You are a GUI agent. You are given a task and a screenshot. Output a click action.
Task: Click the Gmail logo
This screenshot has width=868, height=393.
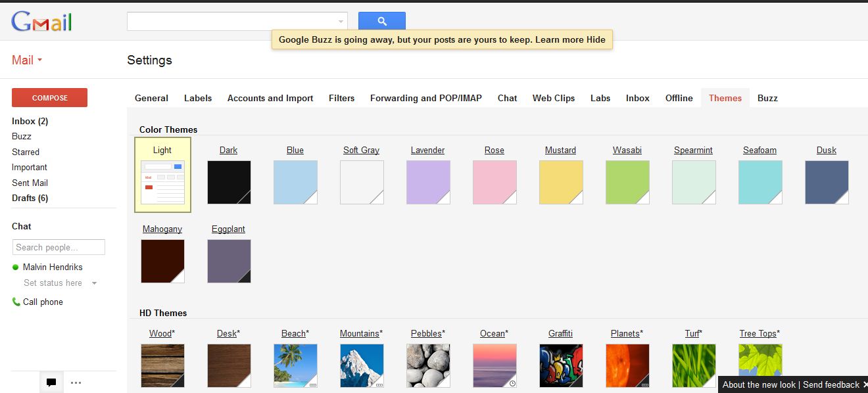[41, 22]
